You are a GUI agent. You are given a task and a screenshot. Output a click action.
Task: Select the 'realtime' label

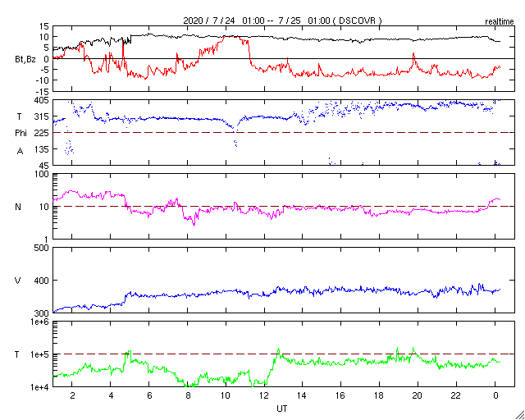(500, 22)
